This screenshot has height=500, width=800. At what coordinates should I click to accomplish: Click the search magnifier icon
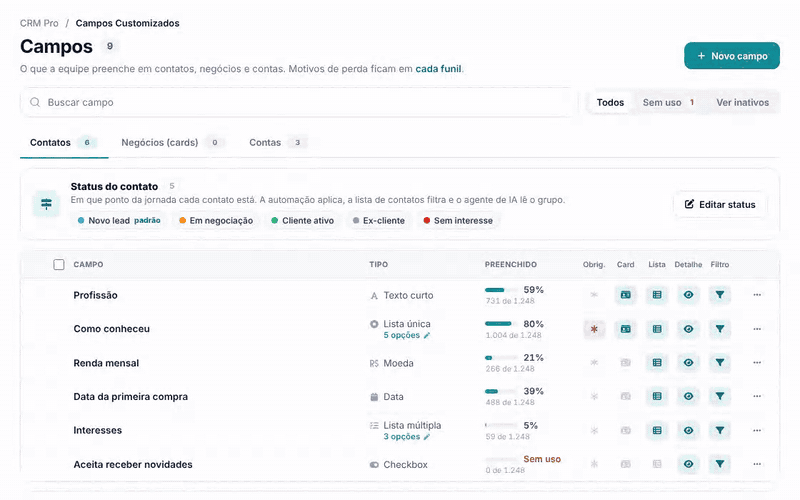coord(35,102)
